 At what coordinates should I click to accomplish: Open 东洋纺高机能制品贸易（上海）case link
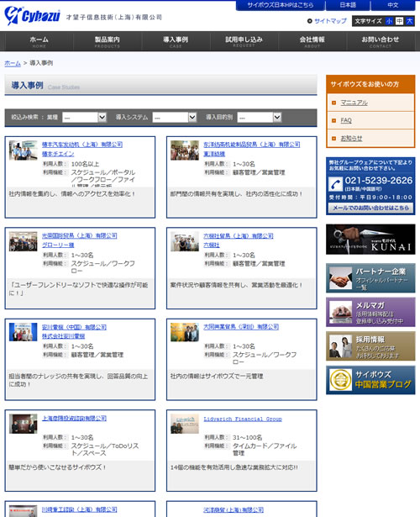point(252,145)
